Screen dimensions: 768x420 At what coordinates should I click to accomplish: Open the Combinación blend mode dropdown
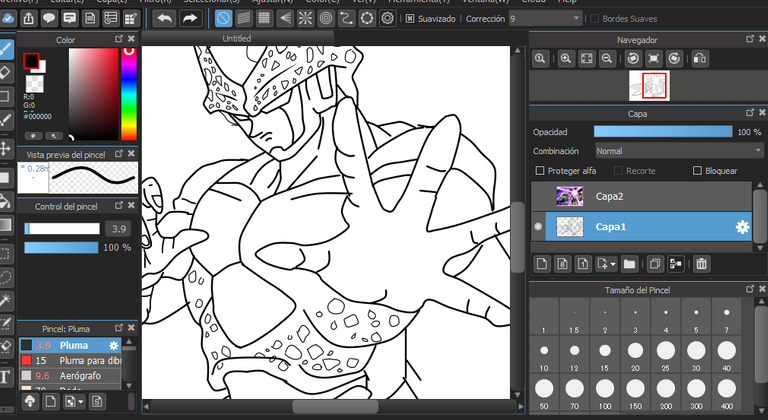click(679, 151)
